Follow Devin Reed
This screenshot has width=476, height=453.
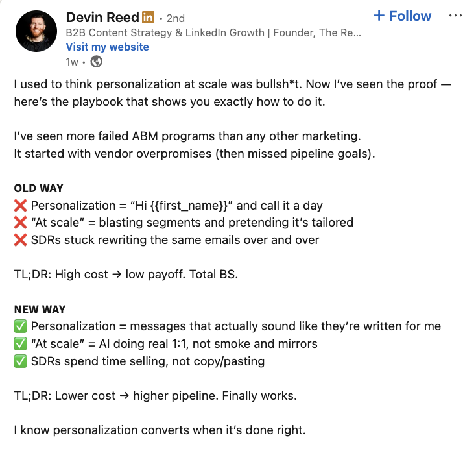(403, 16)
